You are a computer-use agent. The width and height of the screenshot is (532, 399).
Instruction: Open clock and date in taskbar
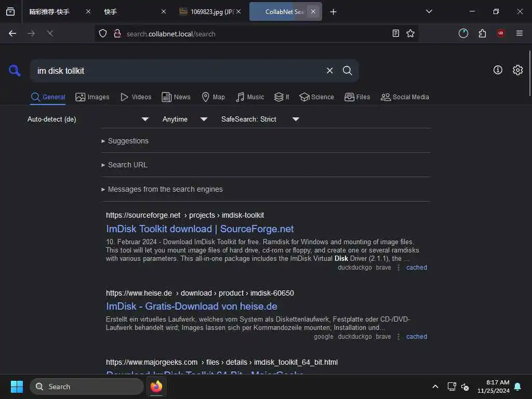pyautogui.click(x=494, y=387)
